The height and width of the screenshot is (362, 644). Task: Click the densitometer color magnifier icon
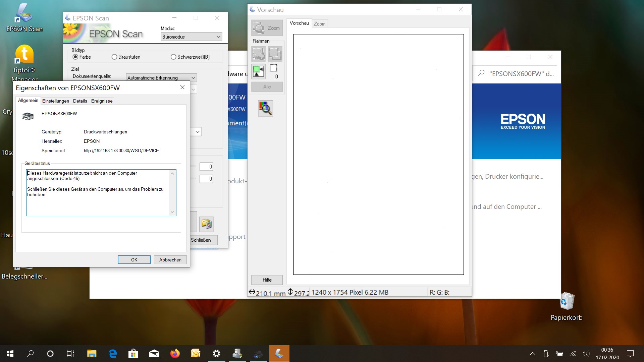tap(265, 108)
